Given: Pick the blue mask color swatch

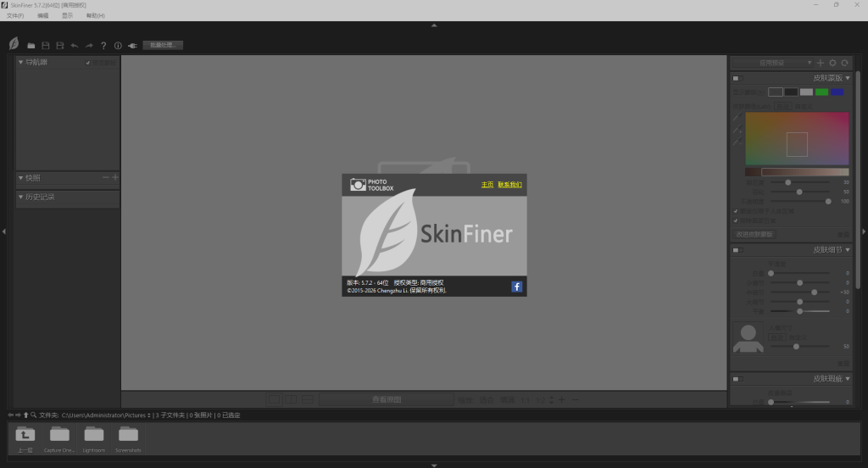Looking at the screenshot, I should (x=837, y=92).
